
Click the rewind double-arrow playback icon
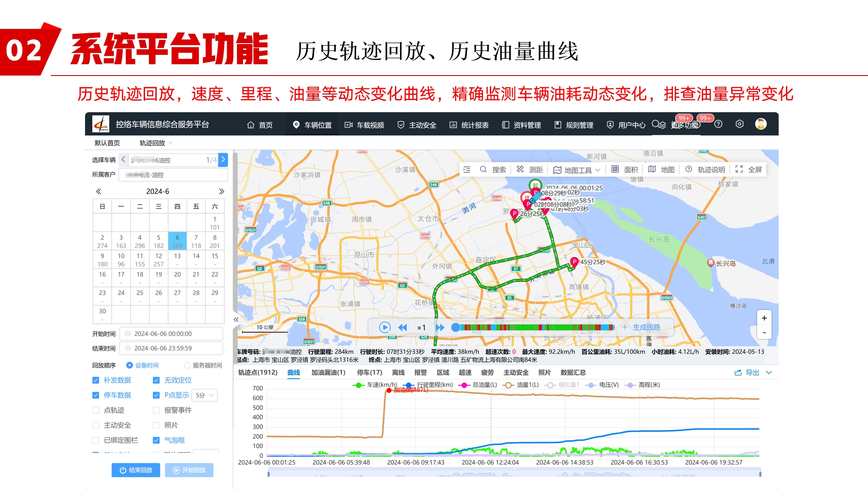(x=402, y=327)
